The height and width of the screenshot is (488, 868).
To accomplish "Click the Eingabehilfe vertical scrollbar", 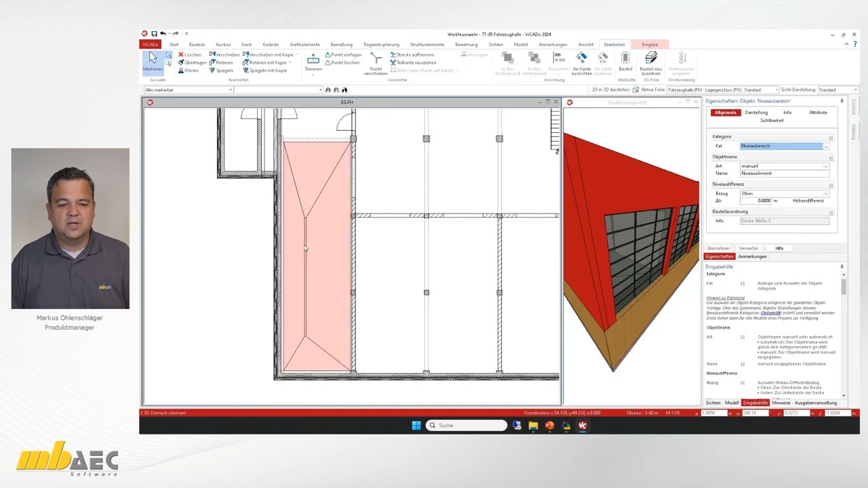I will pos(844,333).
